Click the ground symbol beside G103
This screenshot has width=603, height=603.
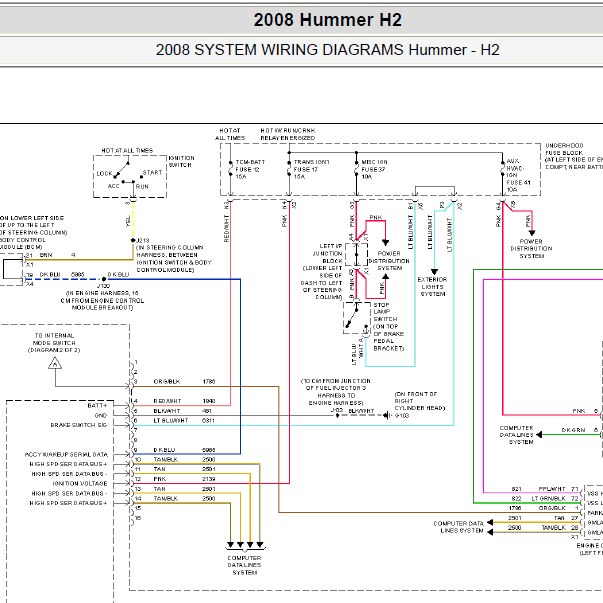coord(388,415)
